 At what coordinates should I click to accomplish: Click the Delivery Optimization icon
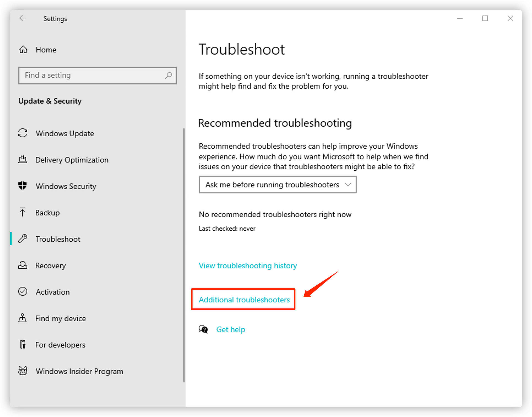pyautogui.click(x=23, y=160)
